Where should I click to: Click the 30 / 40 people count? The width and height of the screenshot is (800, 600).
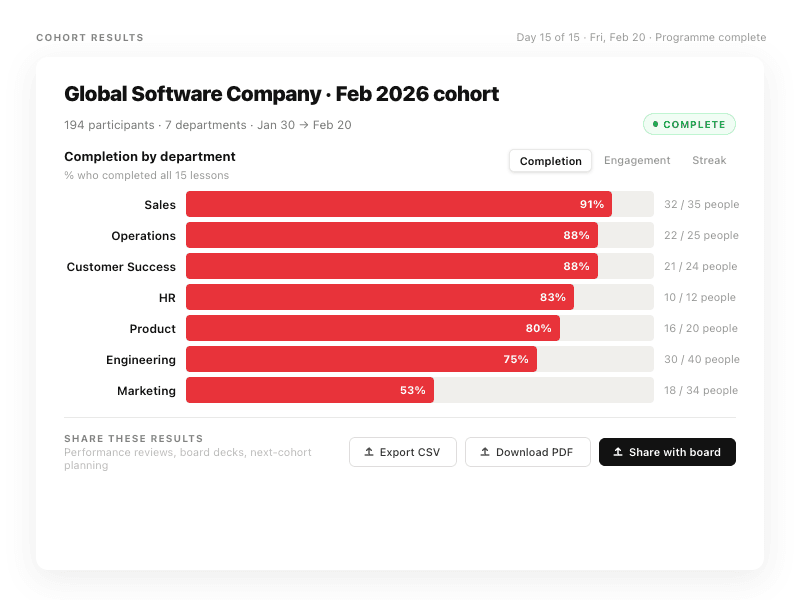[701, 359]
